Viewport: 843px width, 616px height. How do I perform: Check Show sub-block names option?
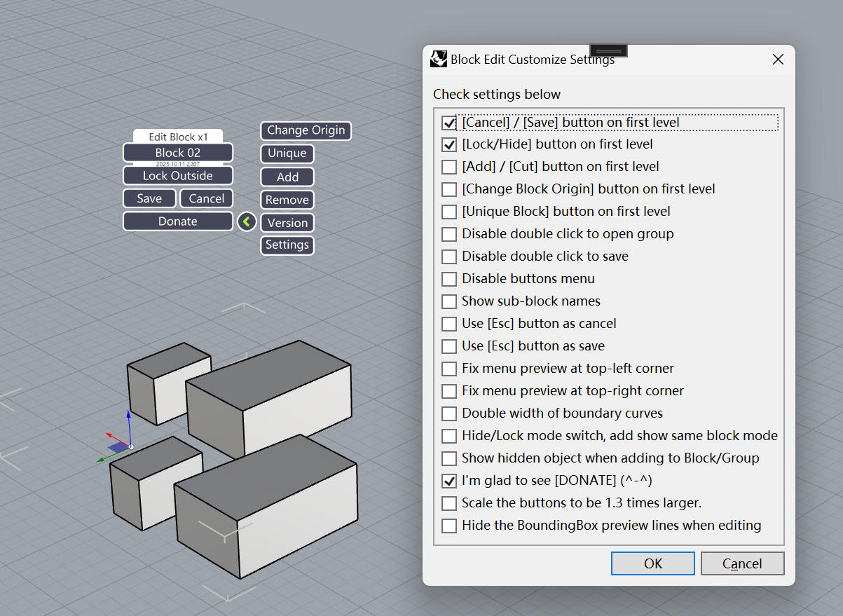tap(449, 302)
